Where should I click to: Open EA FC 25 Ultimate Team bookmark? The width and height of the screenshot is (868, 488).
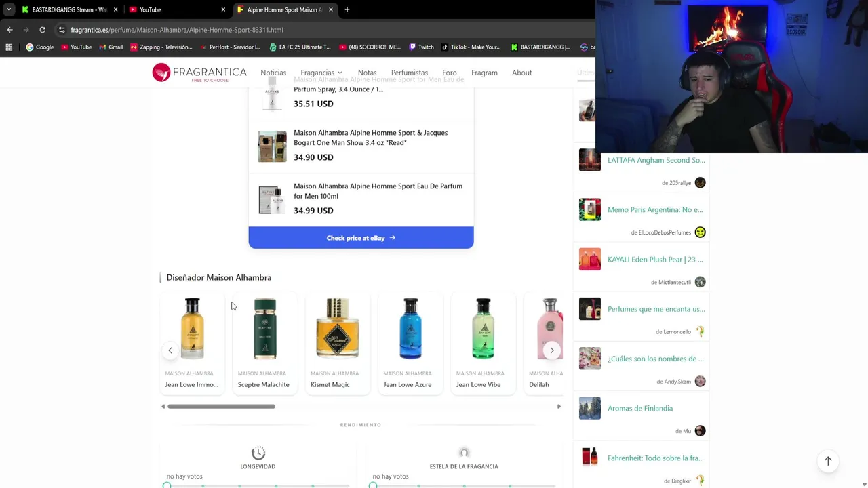click(x=300, y=47)
